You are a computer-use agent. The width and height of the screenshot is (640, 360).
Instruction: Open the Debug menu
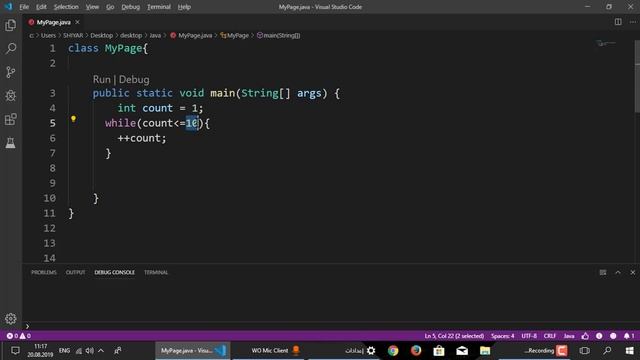click(131, 7)
